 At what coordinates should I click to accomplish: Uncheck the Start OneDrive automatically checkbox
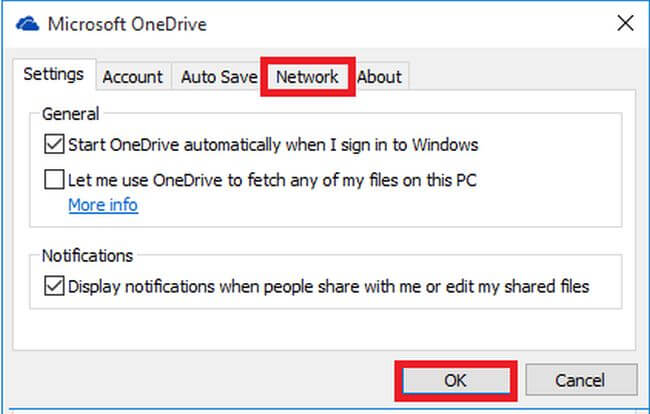[54, 144]
